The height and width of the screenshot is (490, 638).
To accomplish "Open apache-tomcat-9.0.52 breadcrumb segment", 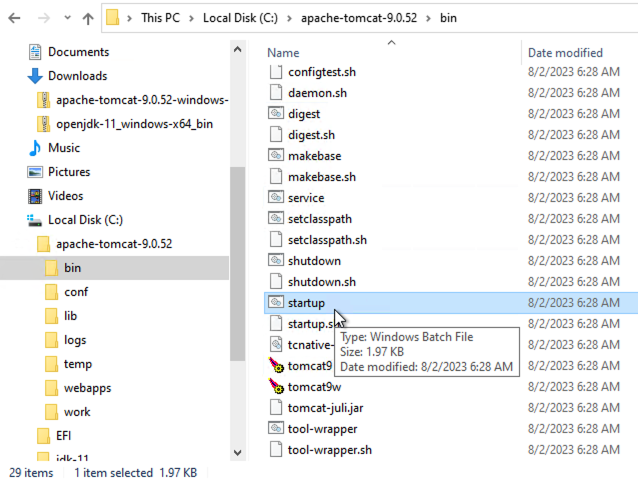I will [359, 18].
